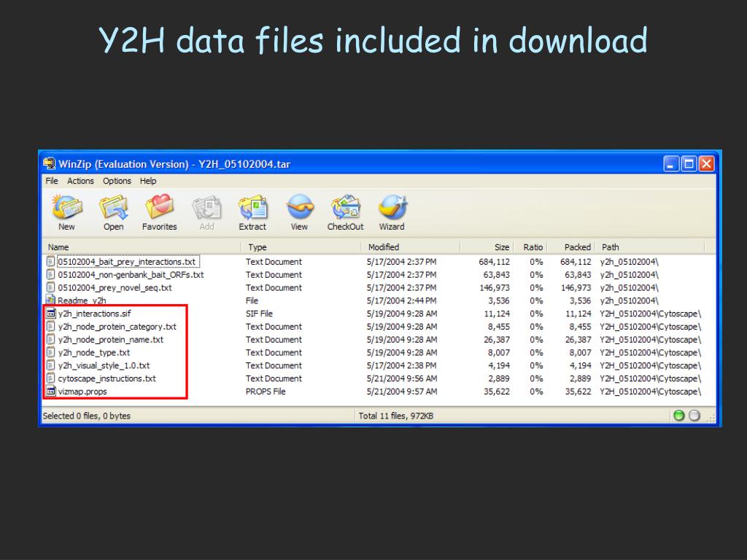
Task: Click the file icon of 05102004_non-genbank_bait_ORFs.txt
Action: [50, 274]
